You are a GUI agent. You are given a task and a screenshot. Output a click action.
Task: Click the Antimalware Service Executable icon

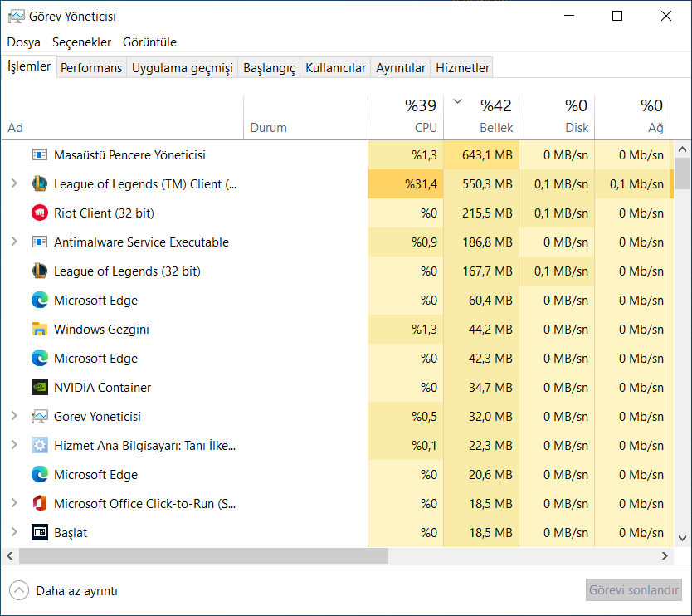40,242
